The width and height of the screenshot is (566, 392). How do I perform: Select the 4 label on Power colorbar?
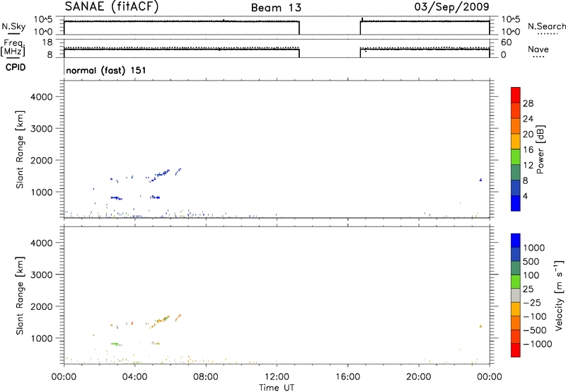pos(525,197)
